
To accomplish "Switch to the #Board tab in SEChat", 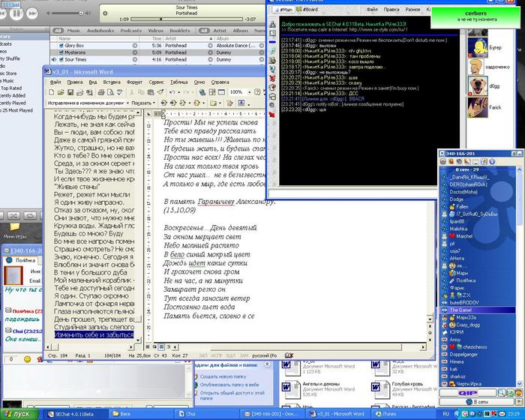I will click(x=307, y=10).
